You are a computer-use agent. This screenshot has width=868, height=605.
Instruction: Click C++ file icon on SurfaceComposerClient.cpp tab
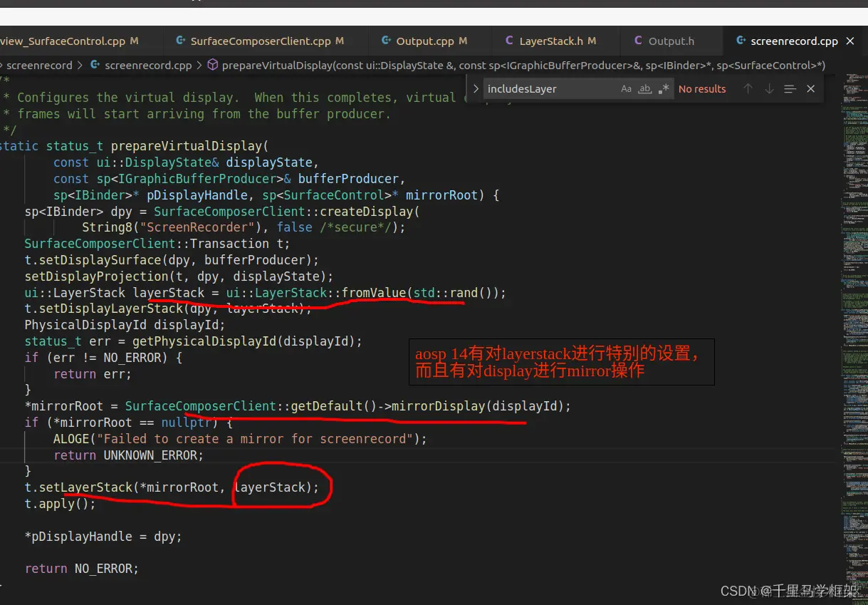pos(181,41)
